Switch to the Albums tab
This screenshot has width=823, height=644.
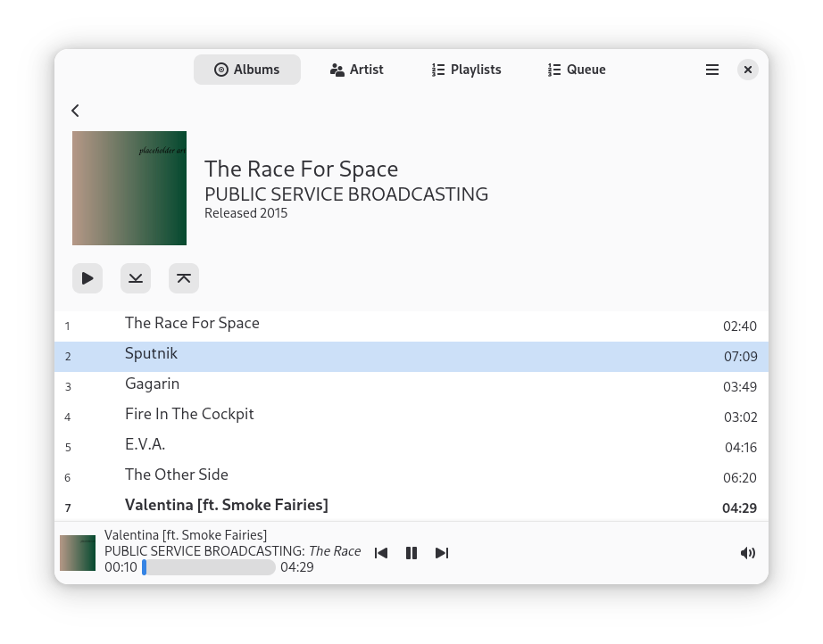pos(247,70)
